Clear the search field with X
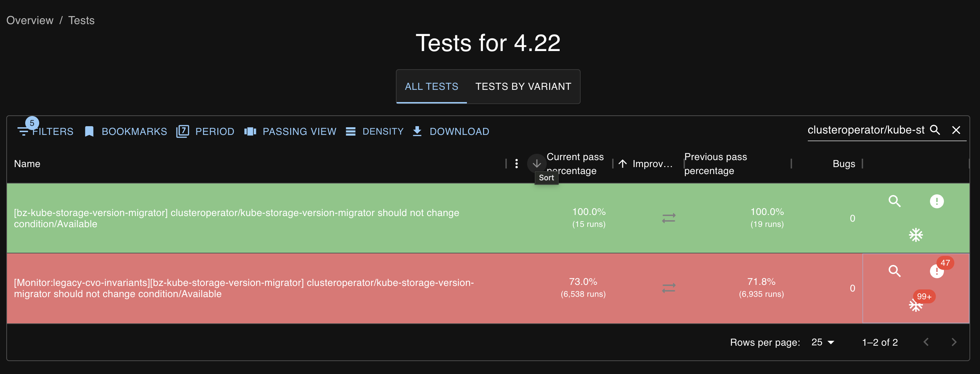The image size is (980, 374). coord(955,130)
